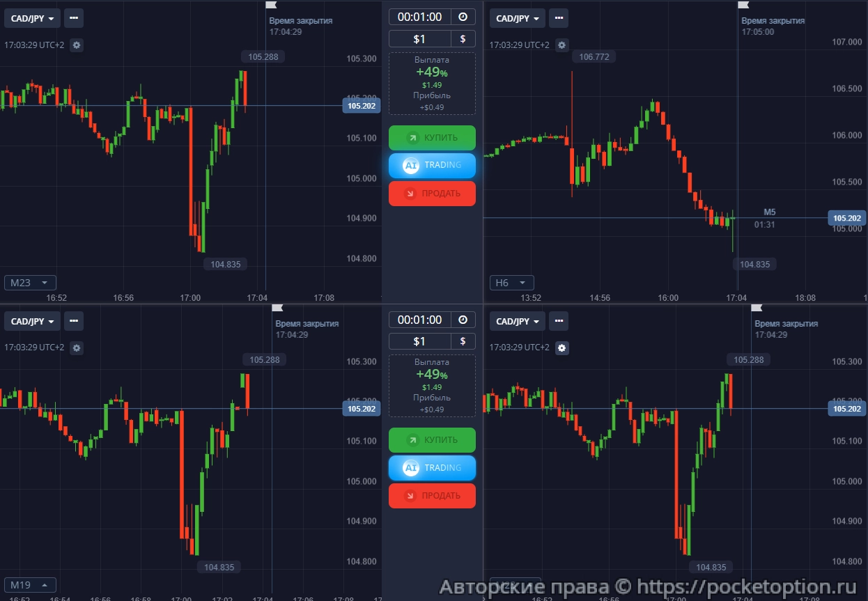Screen dimensions: 868x601
Task: Click the settings gear in bottom-right chart
Action: click(x=562, y=348)
